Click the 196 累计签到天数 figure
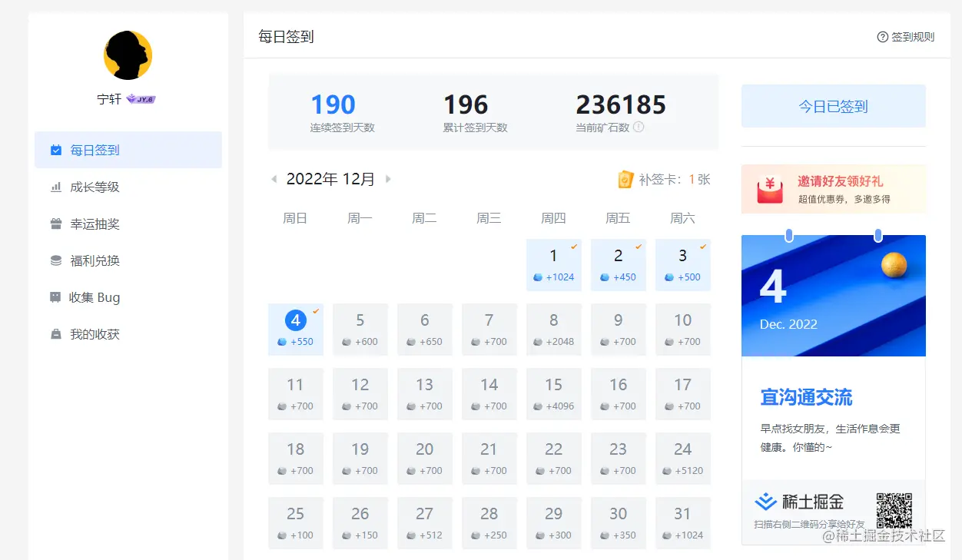 coord(466,104)
